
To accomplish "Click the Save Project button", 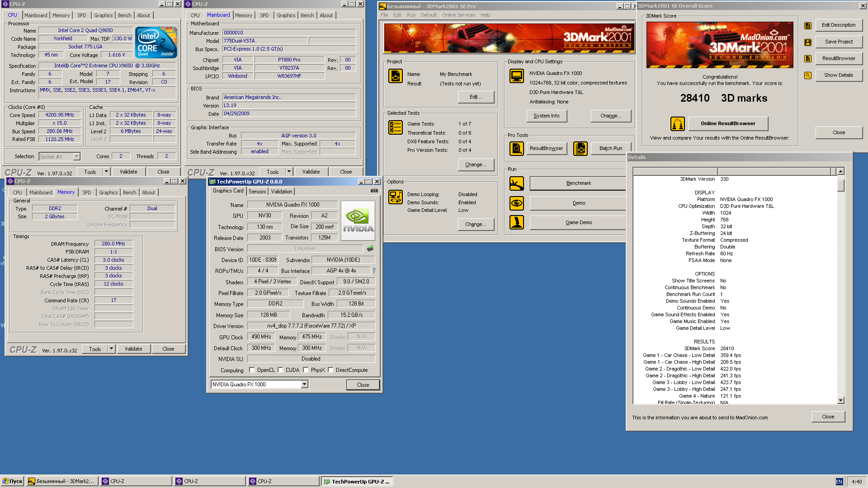I will (x=839, y=42).
